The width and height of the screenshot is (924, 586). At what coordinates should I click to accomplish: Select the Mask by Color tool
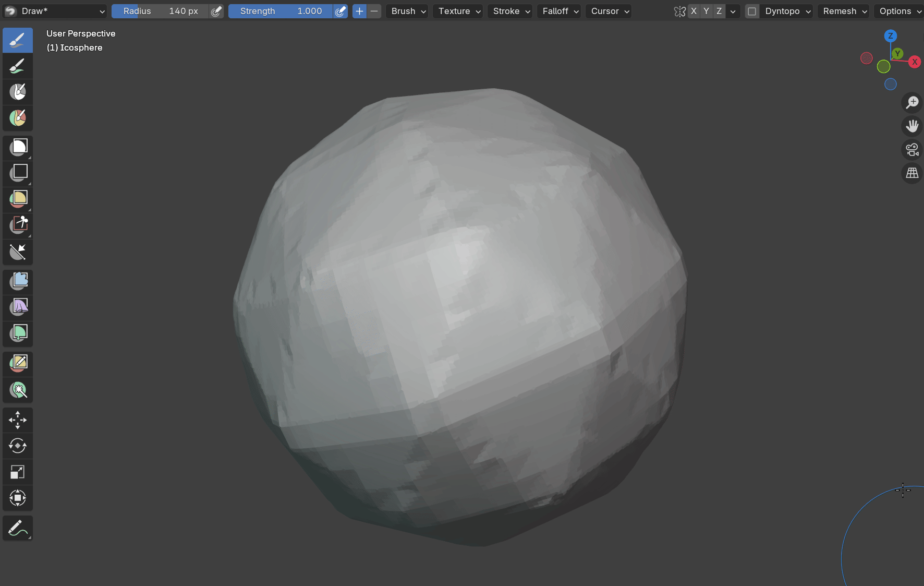coord(18,390)
